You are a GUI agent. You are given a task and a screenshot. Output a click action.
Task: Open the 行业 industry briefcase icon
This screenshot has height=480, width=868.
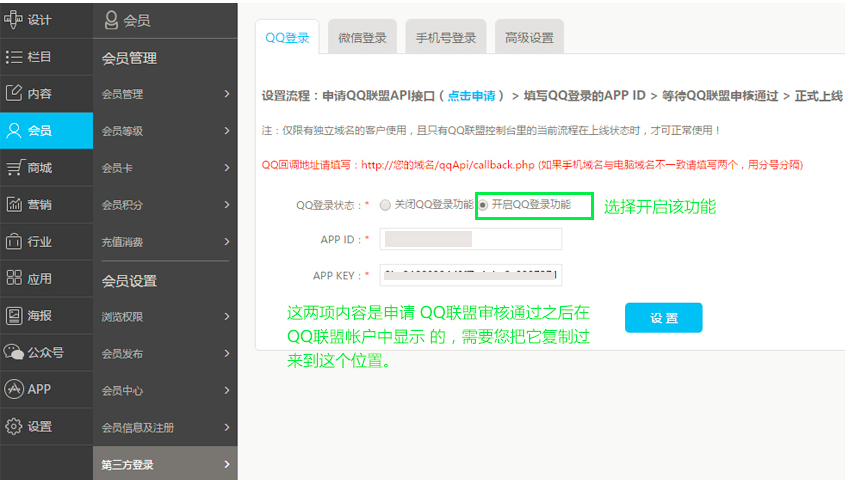point(14,241)
